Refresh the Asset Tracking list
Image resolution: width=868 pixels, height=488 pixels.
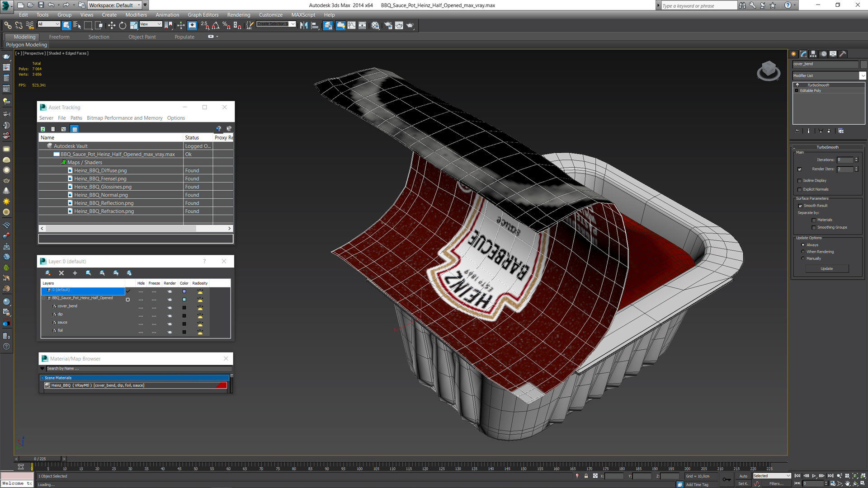[43, 129]
